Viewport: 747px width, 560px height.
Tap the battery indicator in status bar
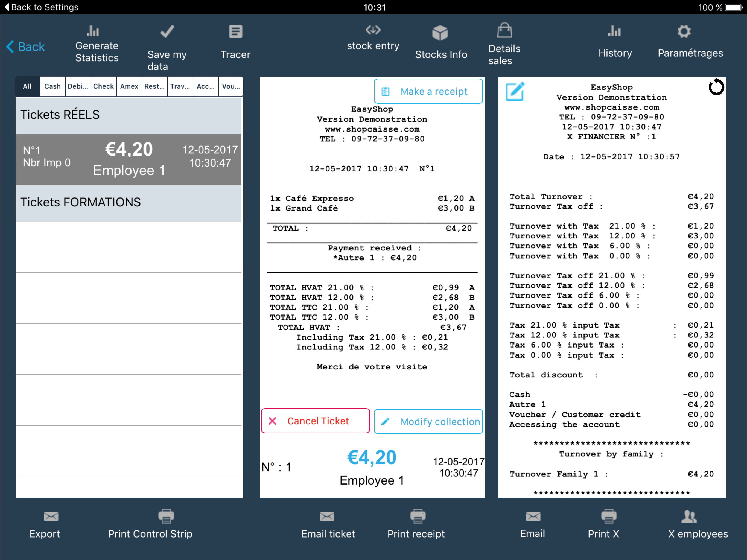733,7
